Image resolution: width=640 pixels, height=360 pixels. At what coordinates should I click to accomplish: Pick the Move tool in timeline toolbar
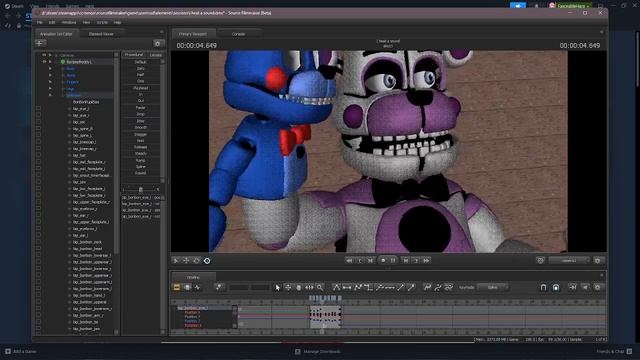coord(288,287)
